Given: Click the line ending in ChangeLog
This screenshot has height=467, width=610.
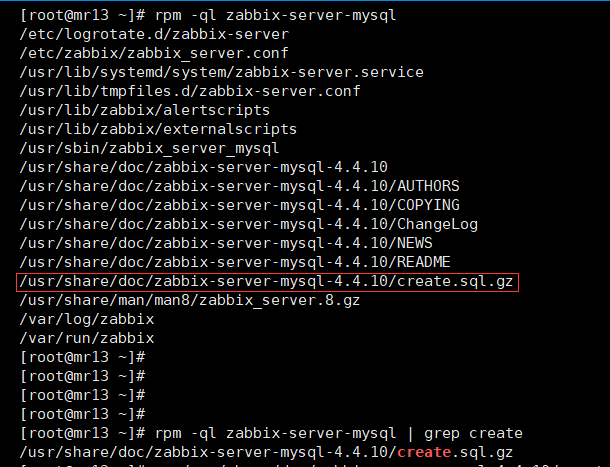Looking at the screenshot, I should tap(249, 225).
